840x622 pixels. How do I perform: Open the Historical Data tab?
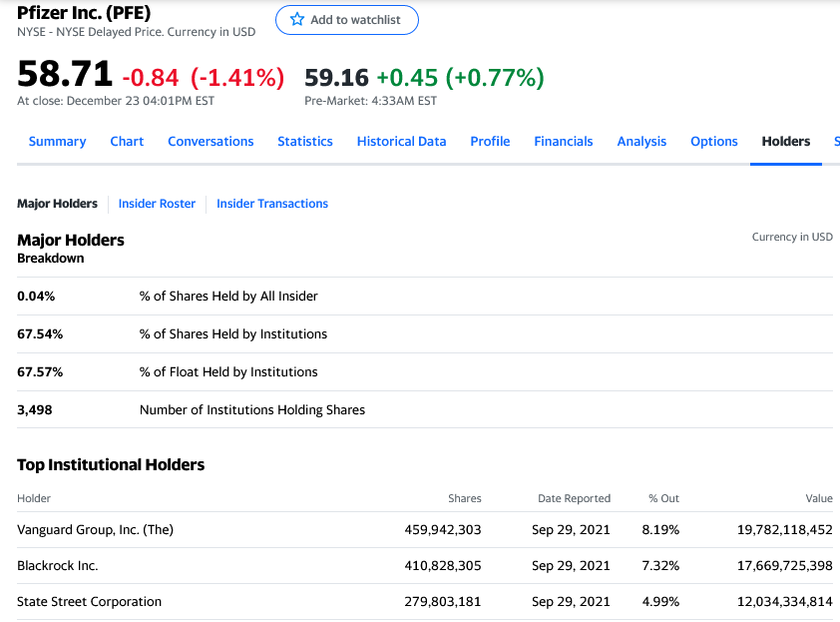[401, 142]
